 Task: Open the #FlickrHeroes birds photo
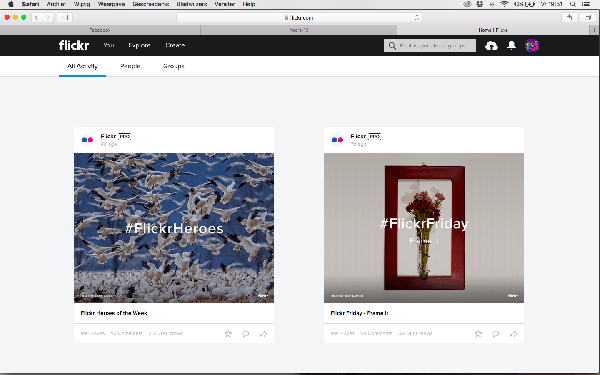click(174, 228)
